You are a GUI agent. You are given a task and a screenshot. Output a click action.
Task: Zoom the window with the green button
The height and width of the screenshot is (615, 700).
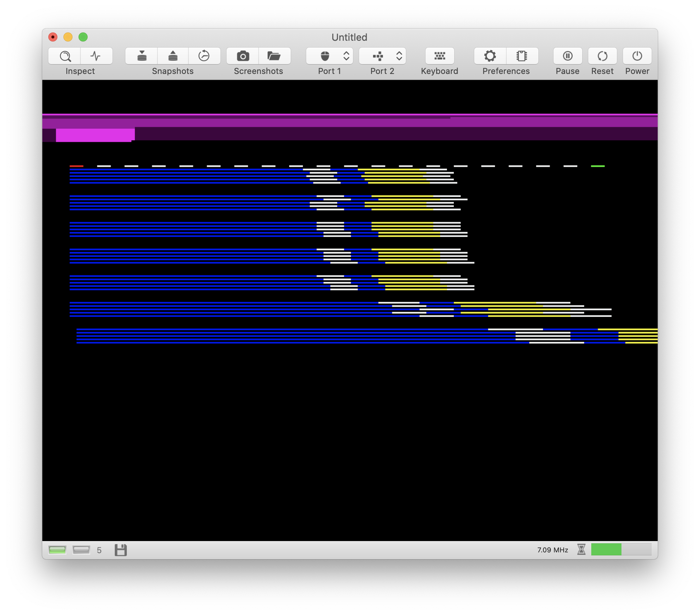[83, 37]
